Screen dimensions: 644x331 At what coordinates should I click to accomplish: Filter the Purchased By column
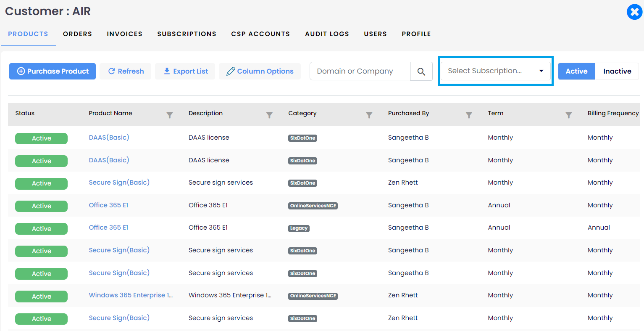point(469,115)
